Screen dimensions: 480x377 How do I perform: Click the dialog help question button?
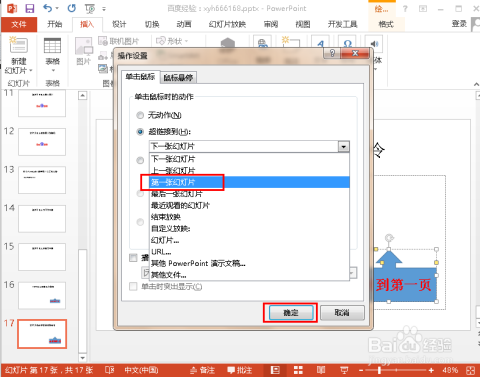point(332,53)
